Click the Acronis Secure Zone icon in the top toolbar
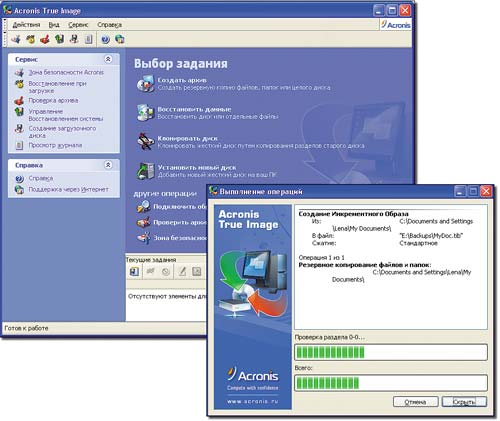This screenshot has height=421, width=500. pyautogui.click(x=16, y=39)
